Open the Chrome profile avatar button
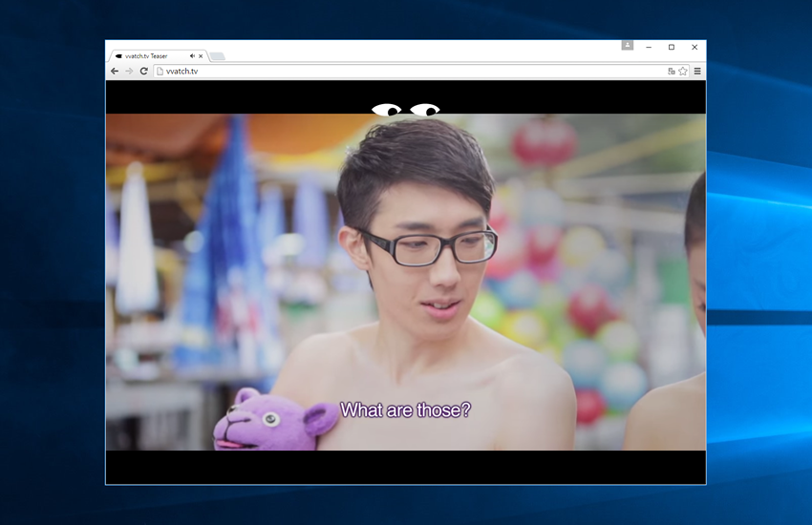812x525 pixels. coord(627,46)
